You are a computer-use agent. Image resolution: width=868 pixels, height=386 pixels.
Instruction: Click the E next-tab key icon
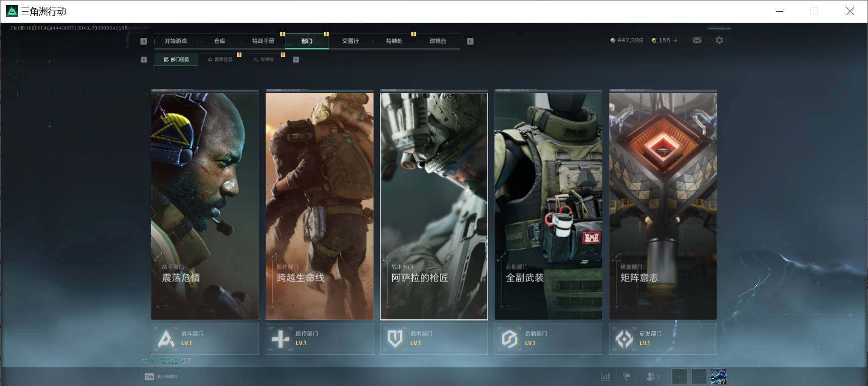470,41
